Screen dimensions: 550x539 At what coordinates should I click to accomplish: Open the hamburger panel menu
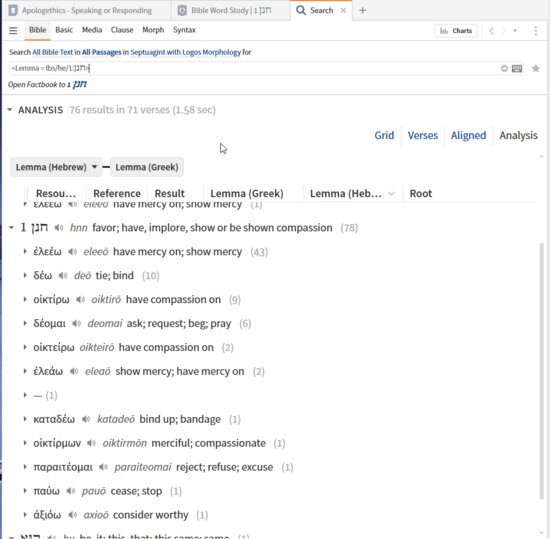click(x=13, y=31)
